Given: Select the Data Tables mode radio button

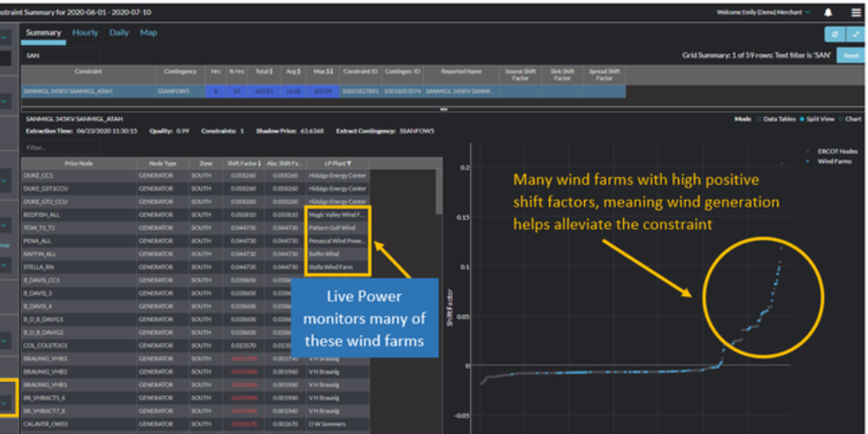Looking at the screenshot, I should [x=758, y=120].
